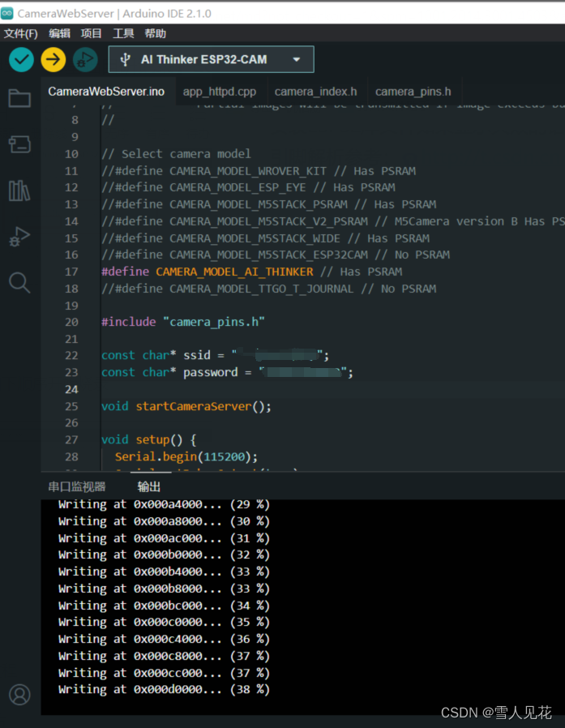Click the CAMERA_MODEL_TTGO_T_JOURNAL commented line
Viewport: 565px width, 728px height.
[269, 289]
